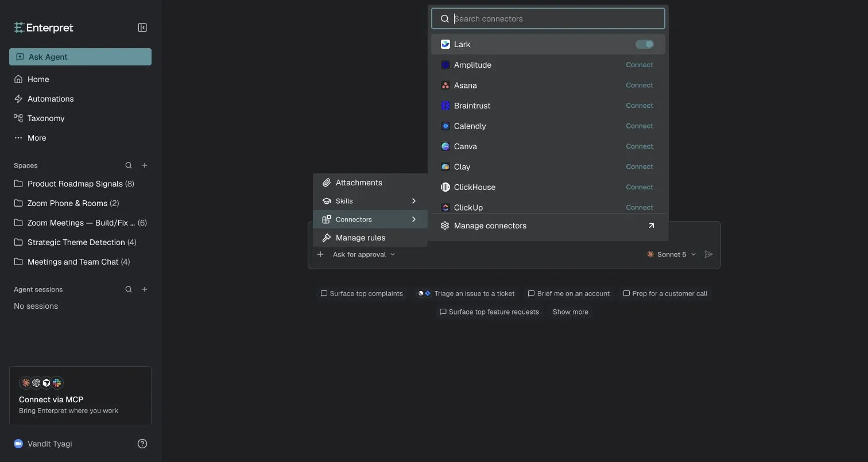Image resolution: width=868 pixels, height=462 pixels.
Task: Open the Automations navigation item
Action: coord(80,99)
